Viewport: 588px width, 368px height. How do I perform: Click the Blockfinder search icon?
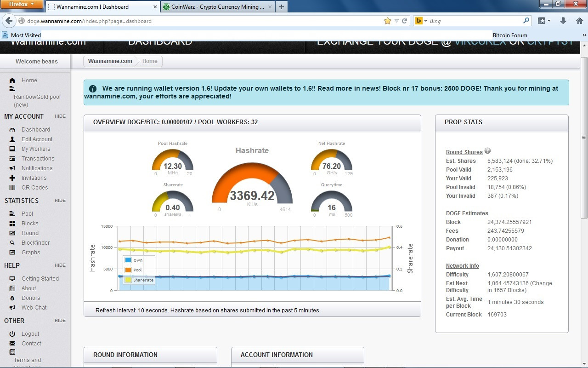pyautogui.click(x=12, y=243)
